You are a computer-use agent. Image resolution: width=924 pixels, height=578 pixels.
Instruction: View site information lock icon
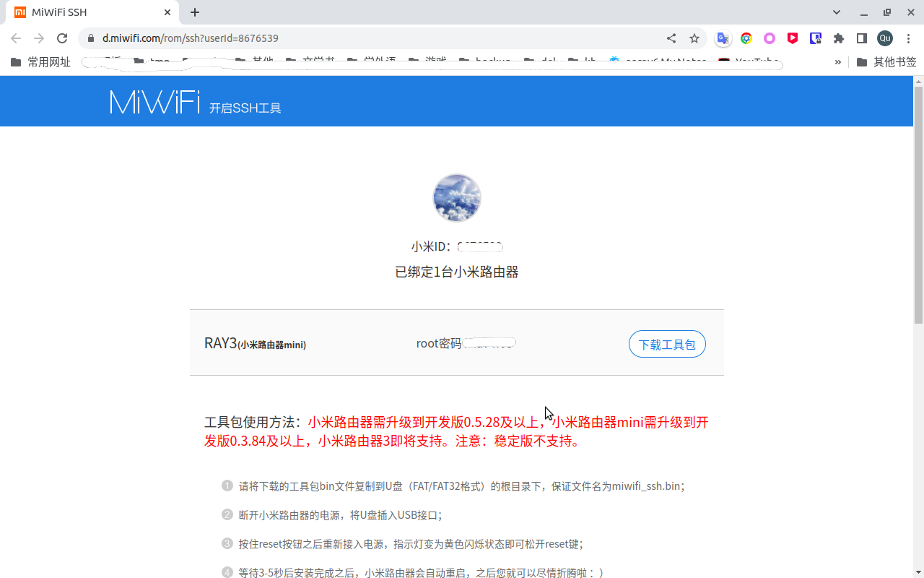pos(91,38)
